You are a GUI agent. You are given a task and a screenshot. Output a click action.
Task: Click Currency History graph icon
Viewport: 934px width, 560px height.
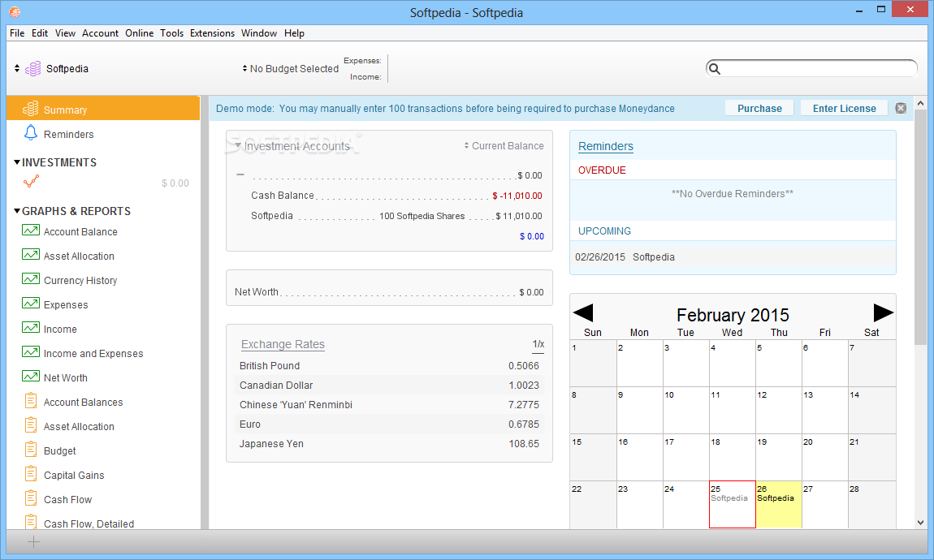click(30, 279)
